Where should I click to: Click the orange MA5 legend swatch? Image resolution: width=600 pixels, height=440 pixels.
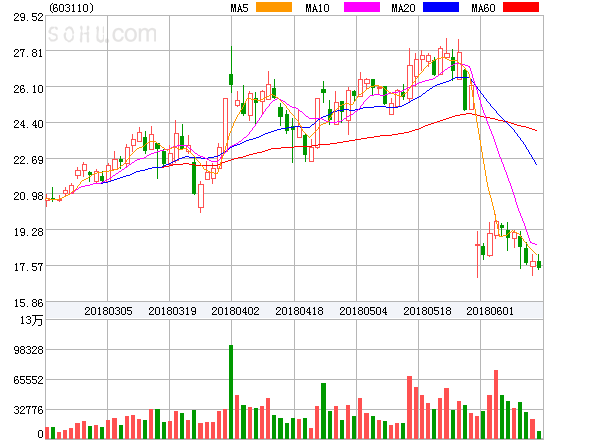[274, 7]
